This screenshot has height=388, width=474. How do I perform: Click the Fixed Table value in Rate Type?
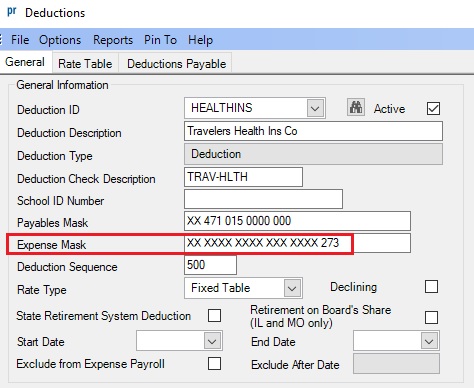pos(221,288)
